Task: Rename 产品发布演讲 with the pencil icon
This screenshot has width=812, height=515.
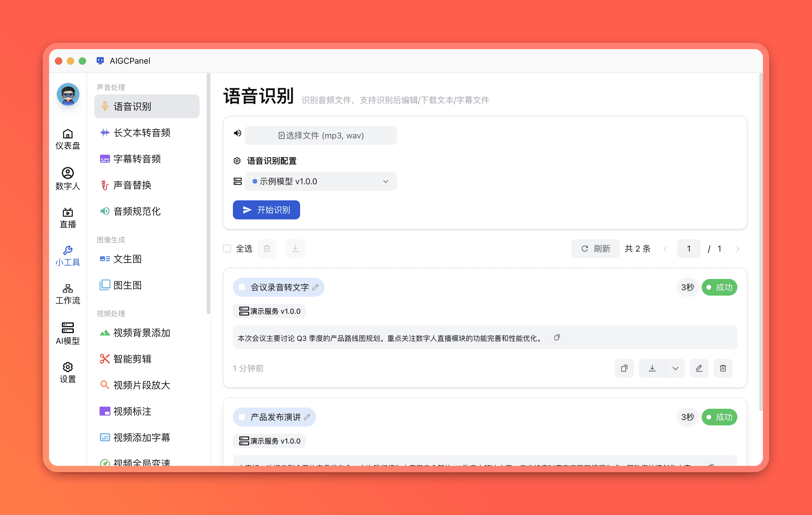Action: pos(307,417)
